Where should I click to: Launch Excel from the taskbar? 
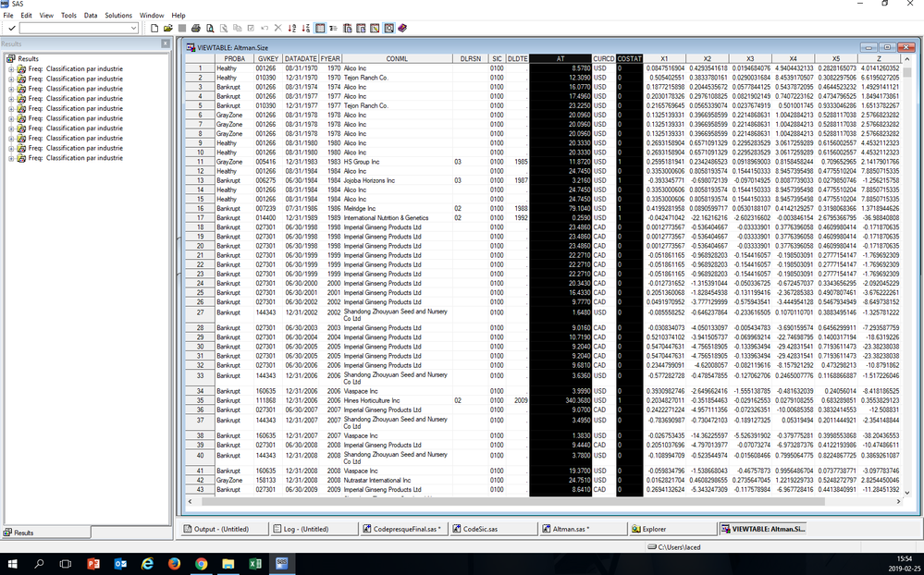tap(254, 564)
